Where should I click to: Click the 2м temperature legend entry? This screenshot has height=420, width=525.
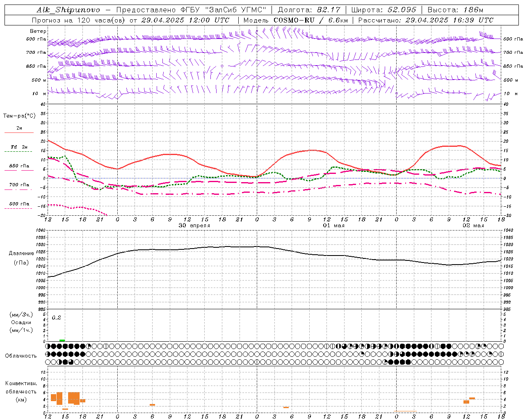(19, 128)
